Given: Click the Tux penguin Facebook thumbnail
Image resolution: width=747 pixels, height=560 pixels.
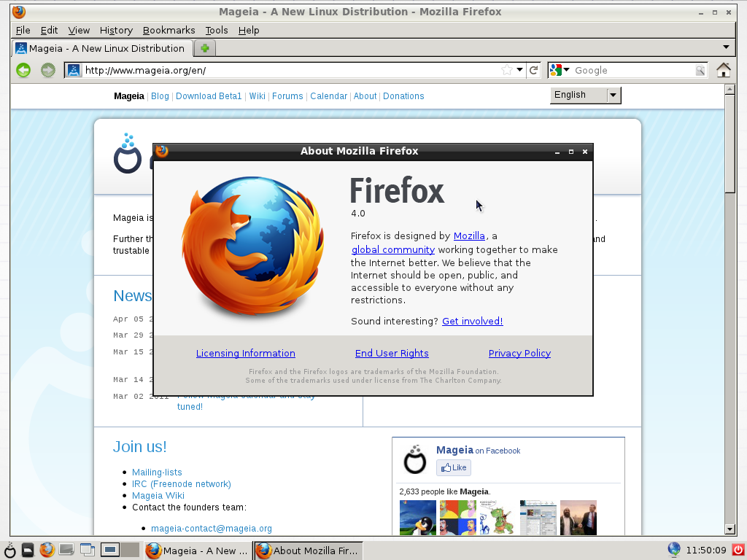Looking at the screenshot, I should click(418, 518).
